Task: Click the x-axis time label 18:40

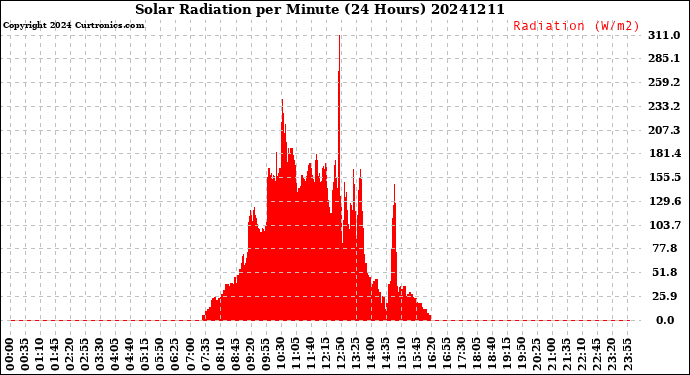Action: tap(491, 355)
